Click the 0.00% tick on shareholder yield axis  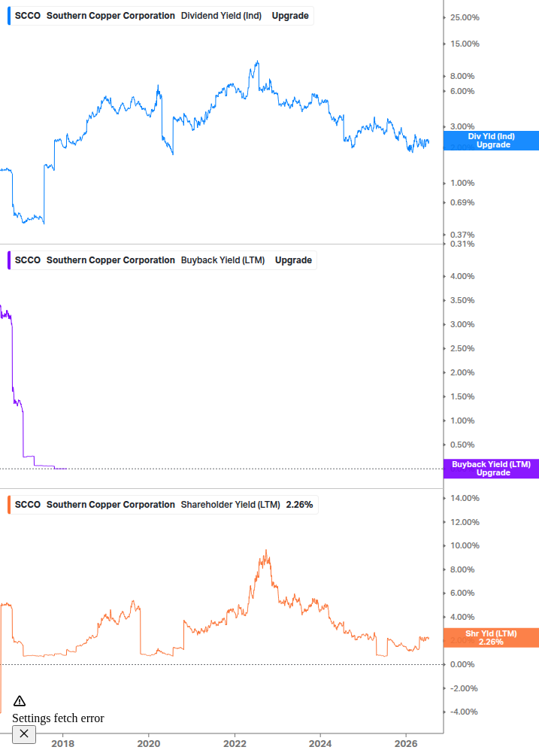(x=462, y=664)
